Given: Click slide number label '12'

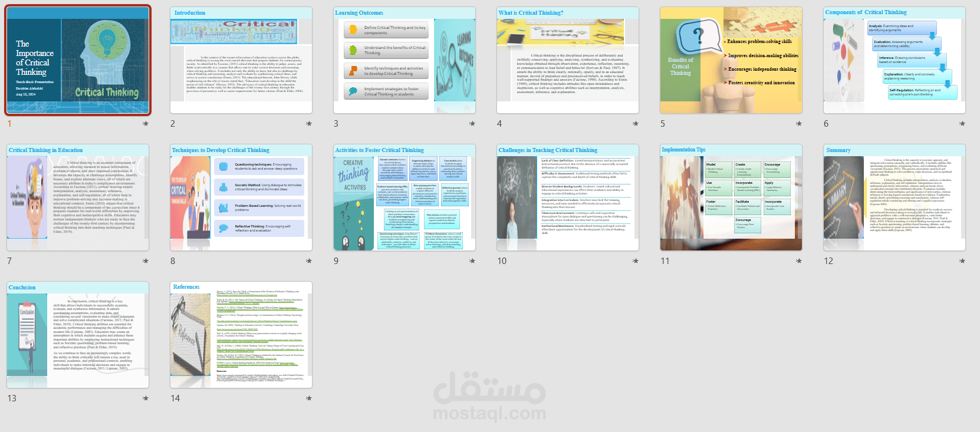Looking at the screenshot, I should [828, 261].
